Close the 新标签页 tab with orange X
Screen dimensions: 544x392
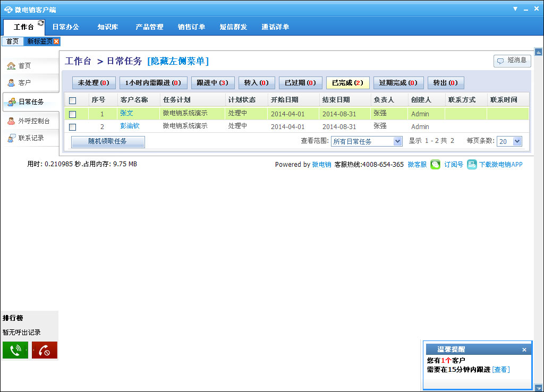click(x=56, y=41)
